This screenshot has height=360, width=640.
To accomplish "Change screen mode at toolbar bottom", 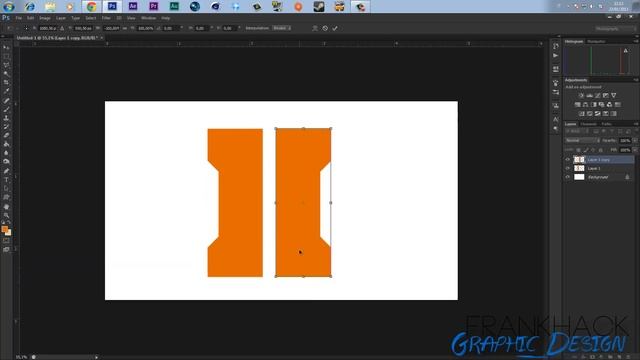I will click(x=6, y=249).
